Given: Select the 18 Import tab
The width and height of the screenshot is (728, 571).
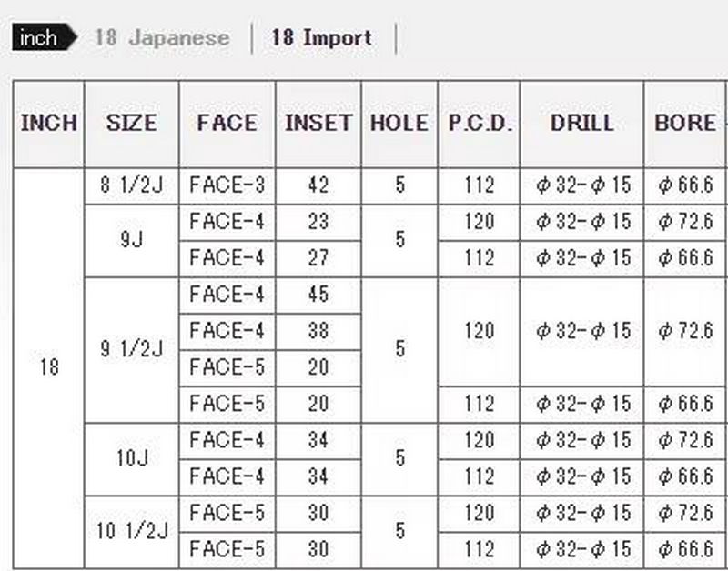Looking at the screenshot, I should pyautogui.click(x=321, y=38).
